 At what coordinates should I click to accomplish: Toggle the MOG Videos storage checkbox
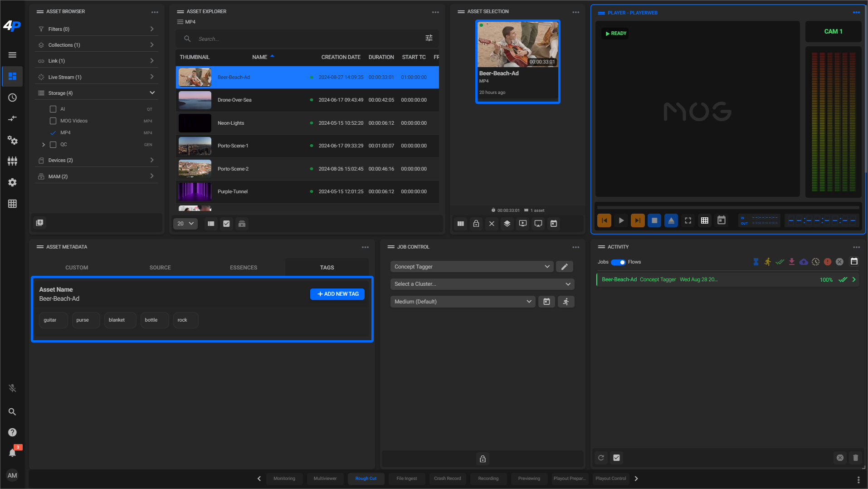click(53, 121)
